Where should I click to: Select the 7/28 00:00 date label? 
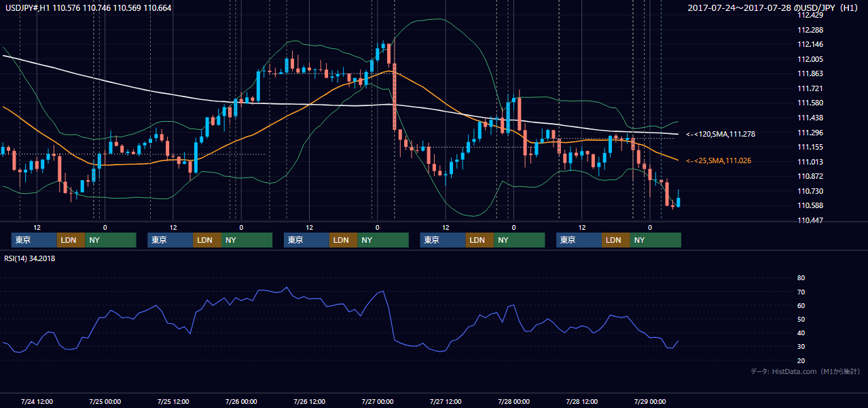pos(513,401)
